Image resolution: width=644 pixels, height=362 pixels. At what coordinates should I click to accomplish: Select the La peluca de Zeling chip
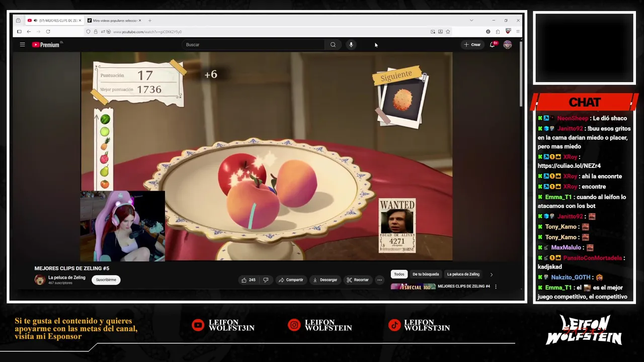[463, 275]
